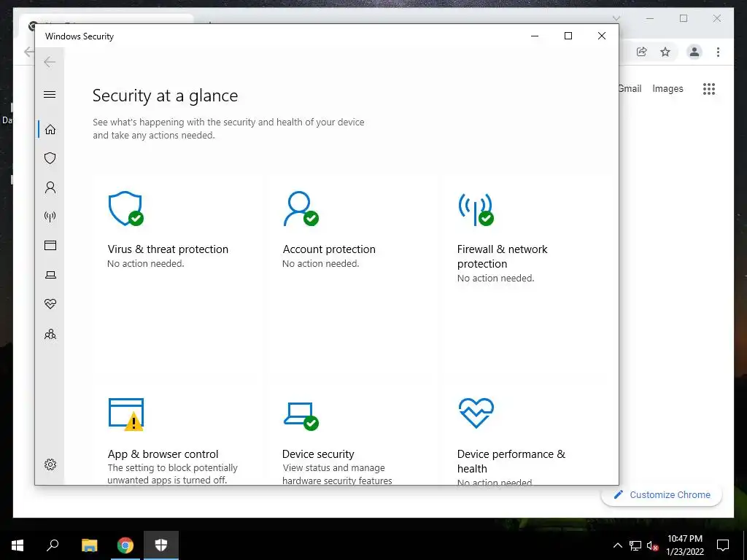The image size is (747, 560).
Task: Open Chrome three-dot menu
Action: pyautogui.click(x=718, y=52)
